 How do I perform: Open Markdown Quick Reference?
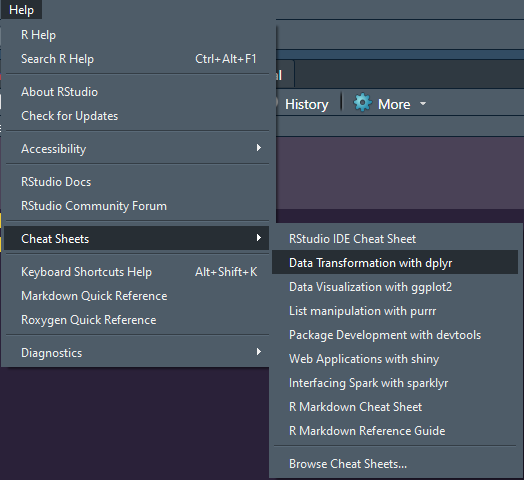(137, 296)
